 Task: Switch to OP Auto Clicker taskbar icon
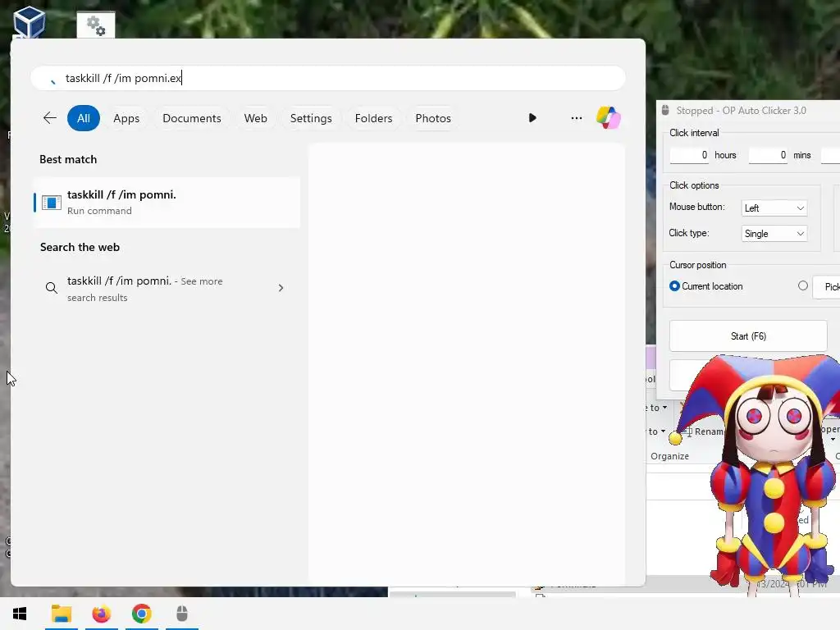182,614
